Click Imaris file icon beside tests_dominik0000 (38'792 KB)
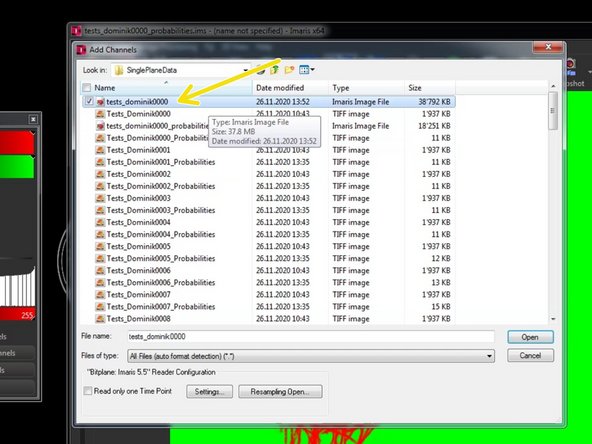 click(x=100, y=102)
